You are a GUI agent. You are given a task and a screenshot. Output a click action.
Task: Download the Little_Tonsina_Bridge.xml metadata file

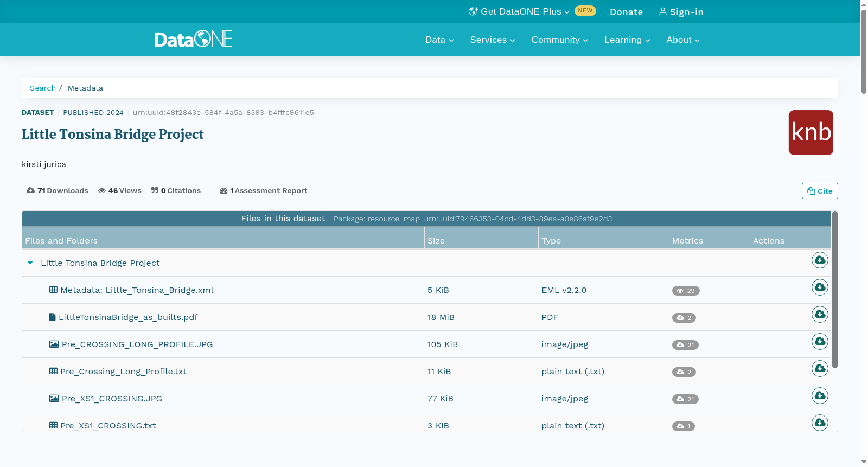point(820,287)
